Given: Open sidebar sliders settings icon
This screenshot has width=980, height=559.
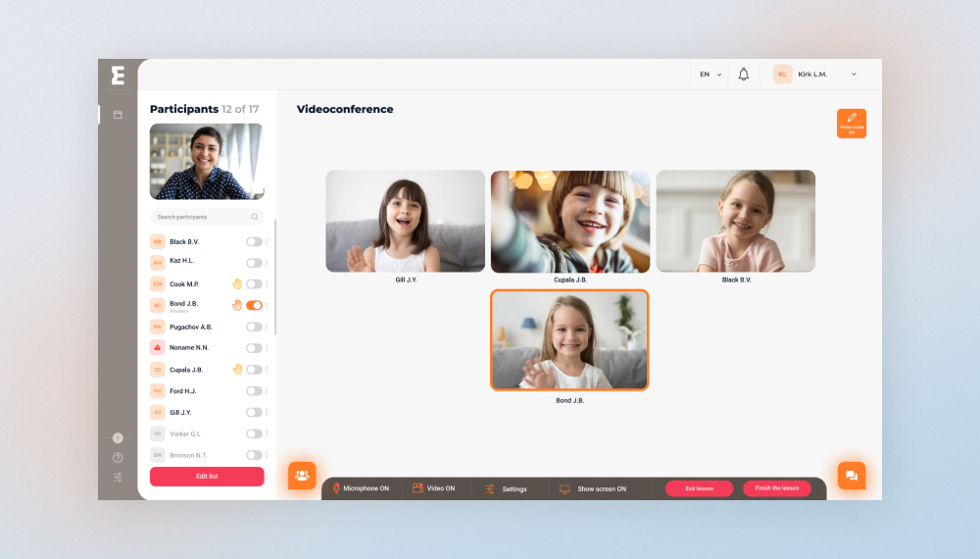Looking at the screenshot, I should (x=118, y=477).
